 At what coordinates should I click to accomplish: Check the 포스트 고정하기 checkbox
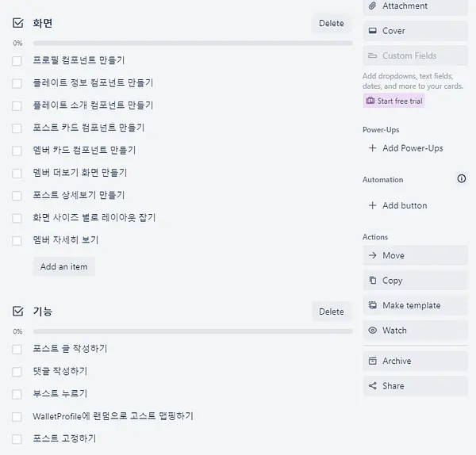click(x=17, y=439)
